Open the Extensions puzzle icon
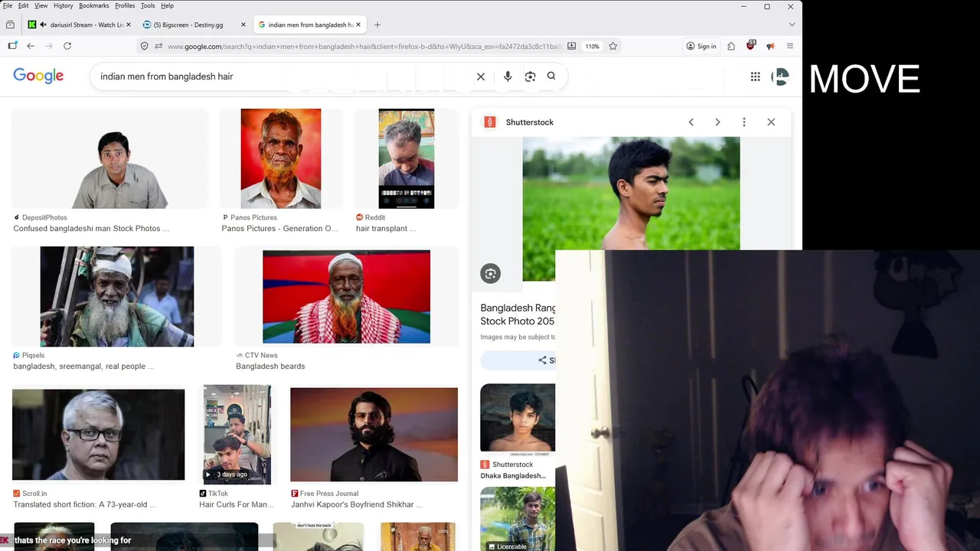980x551 pixels. click(x=731, y=46)
